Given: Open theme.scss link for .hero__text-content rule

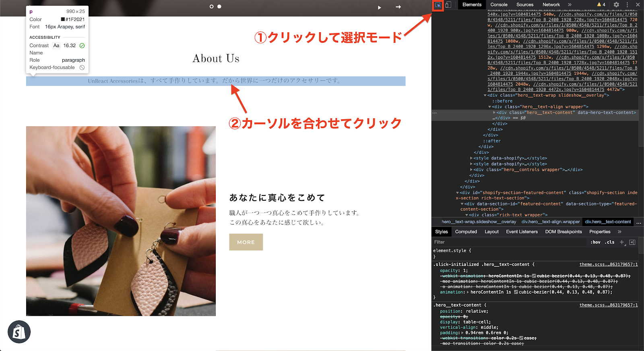Looking at the screenshot, I should [608, 305].
